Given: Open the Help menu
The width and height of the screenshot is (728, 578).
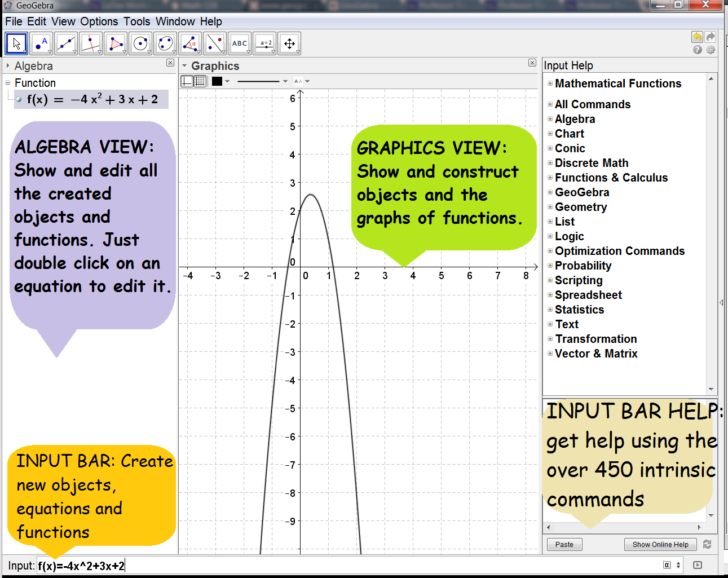Looking at the screenshot, I should pyautogui.click(x=211, y=21).
